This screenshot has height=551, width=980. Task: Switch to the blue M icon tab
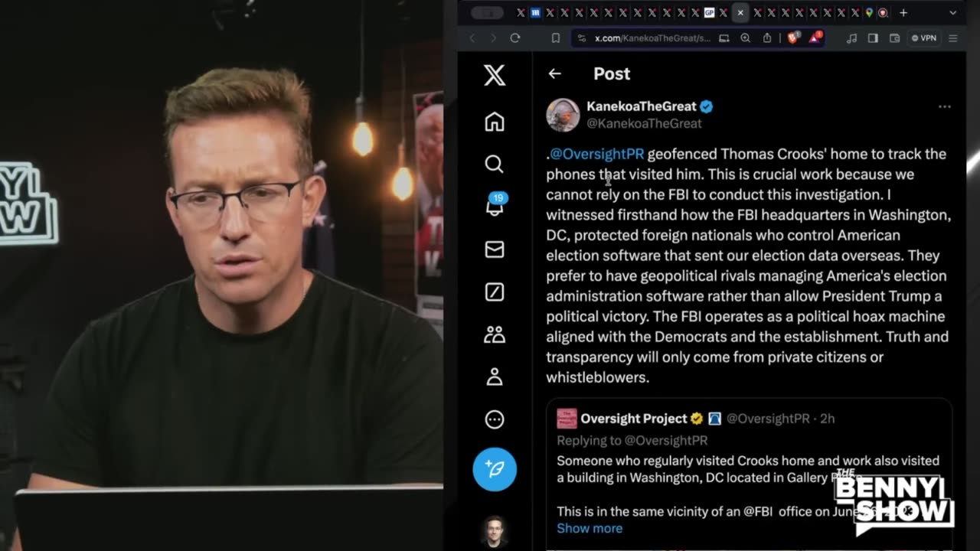click(x=535, y=12)
